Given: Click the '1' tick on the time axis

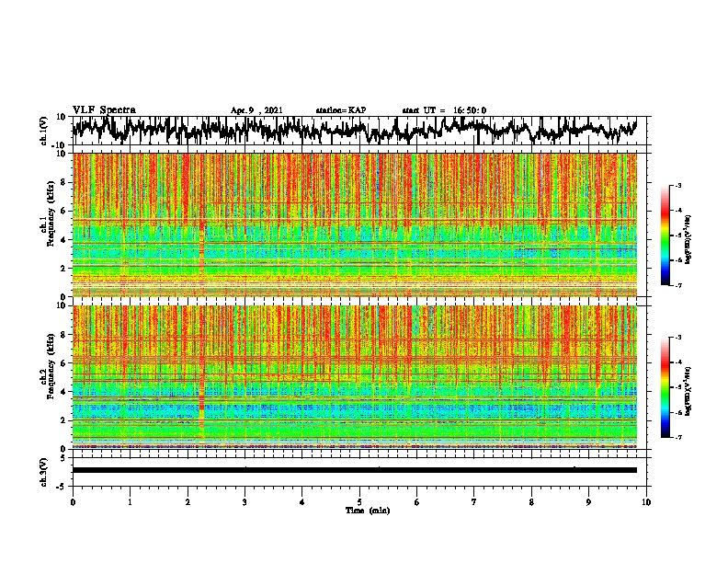Looking at the screenshot, I should coord(130,502).
